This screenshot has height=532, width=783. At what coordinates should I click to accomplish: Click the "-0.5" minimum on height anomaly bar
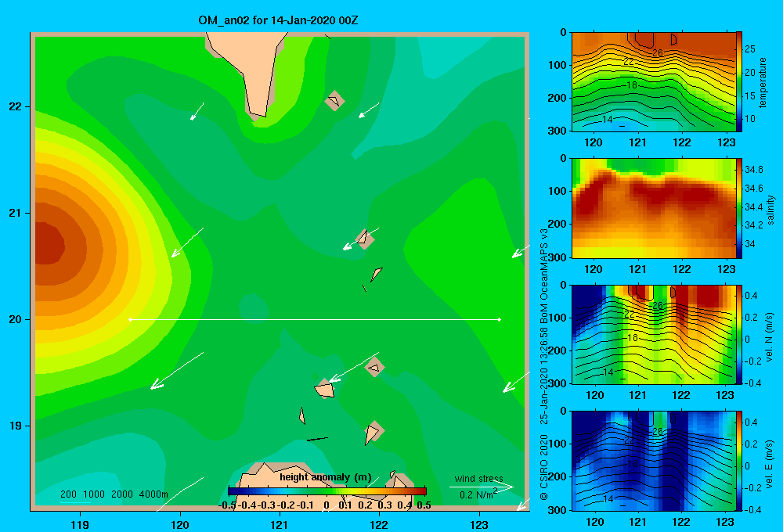[x=227, y=505]
